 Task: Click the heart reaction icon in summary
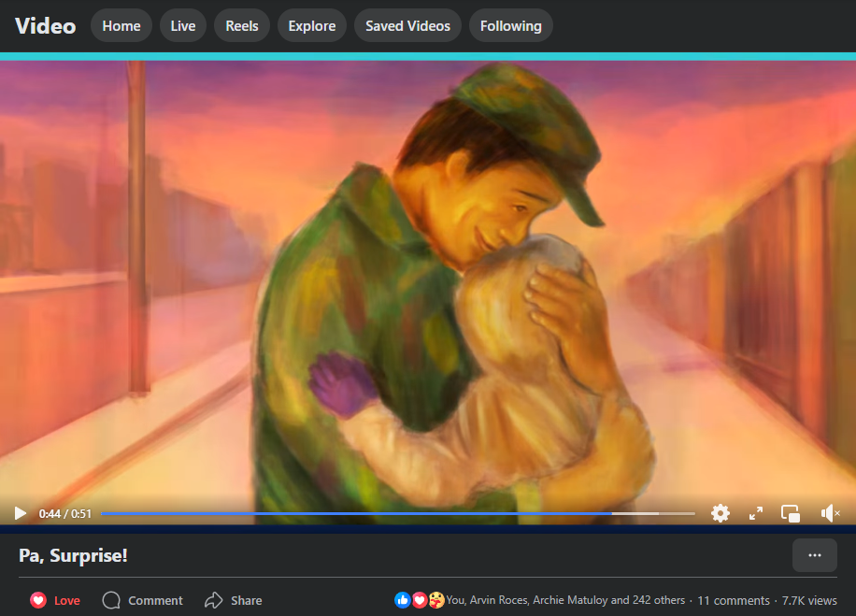click(x=420, y=600)
